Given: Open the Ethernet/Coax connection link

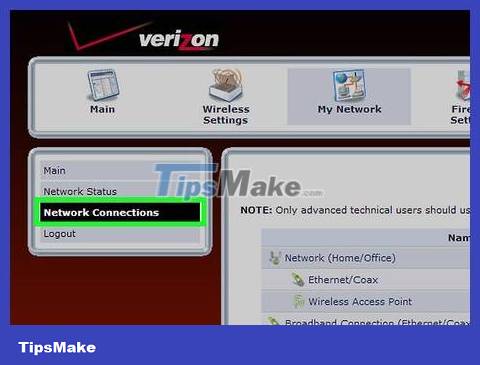Looking at the screenshot, I should (343, 280).
